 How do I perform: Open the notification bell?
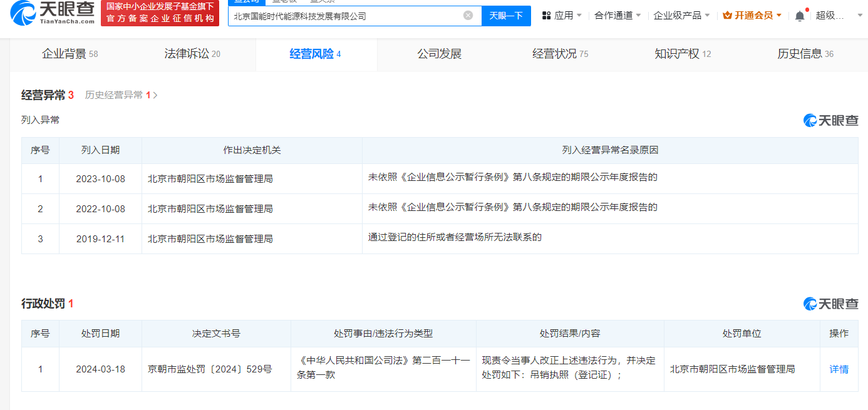(x=800, y=16)
